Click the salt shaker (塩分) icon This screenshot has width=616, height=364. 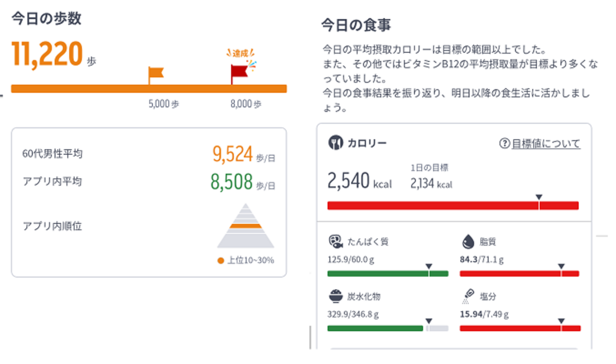click(468, 297)
